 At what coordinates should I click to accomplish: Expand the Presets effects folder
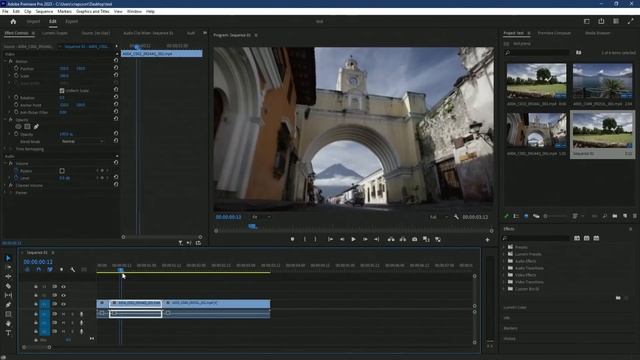click(x=504, y=247)
